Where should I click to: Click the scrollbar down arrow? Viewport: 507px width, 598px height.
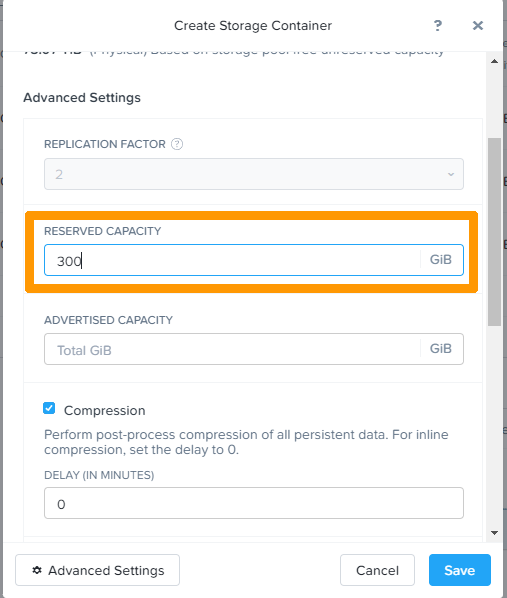tap(494, 533)
